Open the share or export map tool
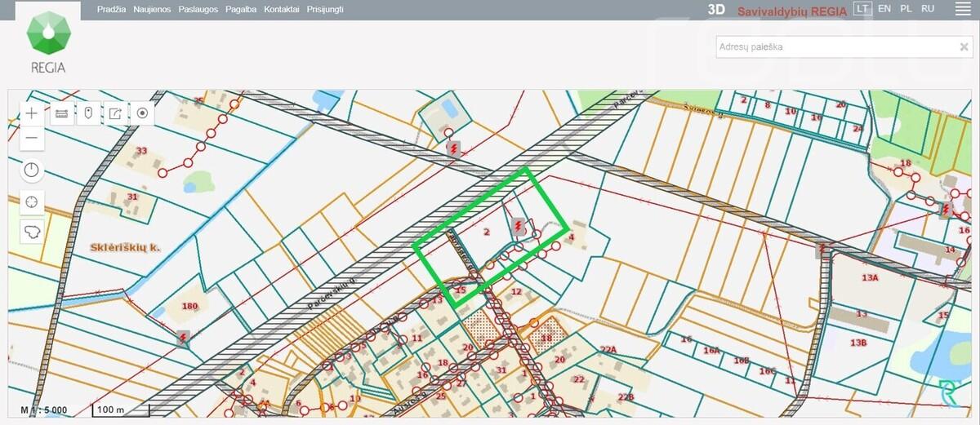This screenshot has width=980, height=425. click(x=115, y=113)
